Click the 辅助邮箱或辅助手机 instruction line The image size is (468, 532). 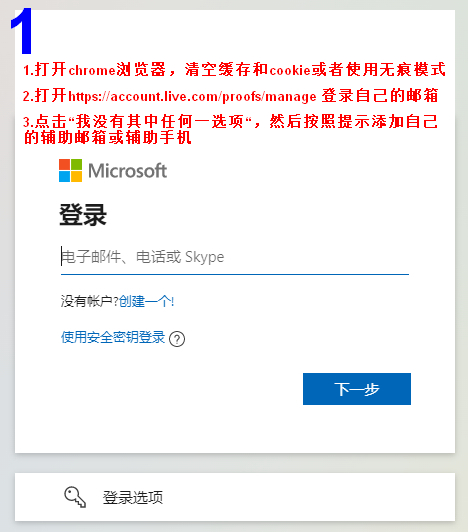pos(108,138)
